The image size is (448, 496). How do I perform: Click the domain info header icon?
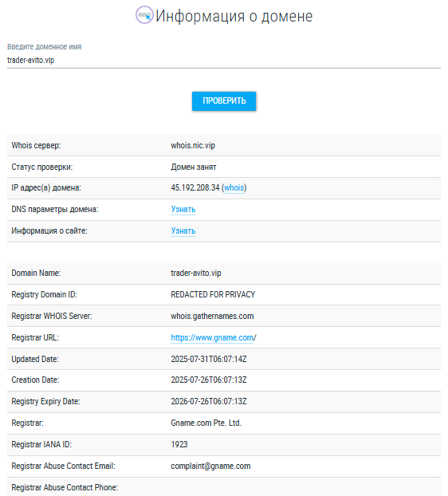tap(144, 15)
